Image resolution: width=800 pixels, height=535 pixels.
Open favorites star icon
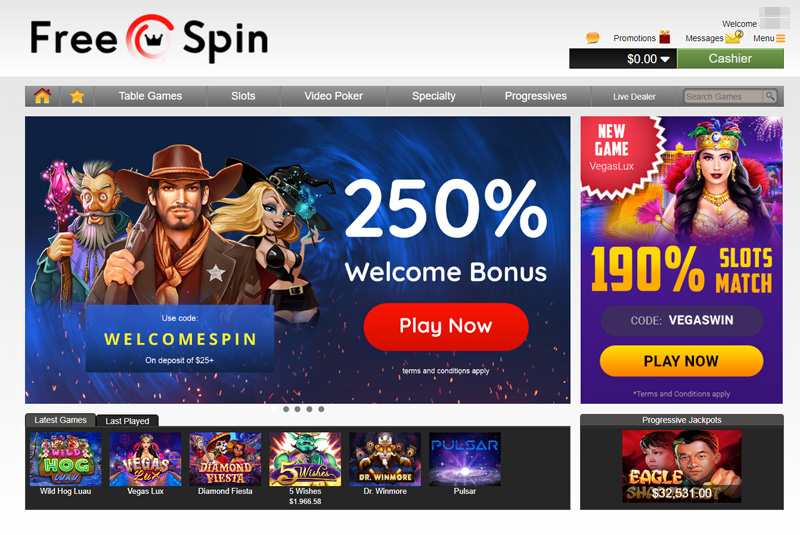pos(77,96)
